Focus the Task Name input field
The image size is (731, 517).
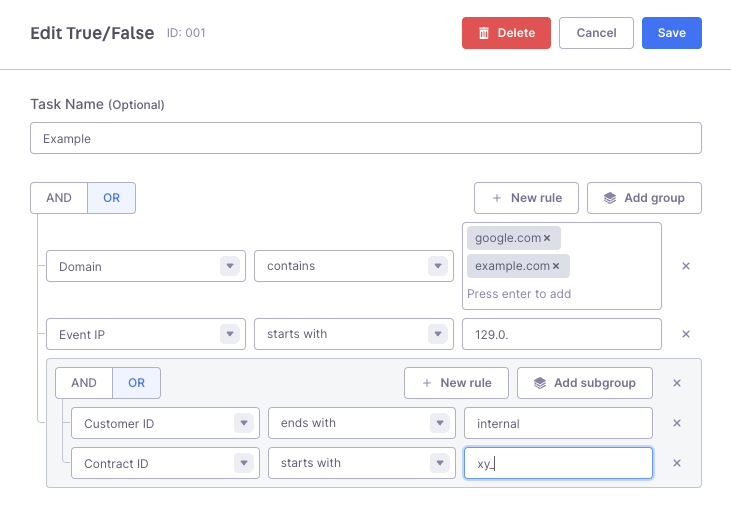click(x=365, y=139)
